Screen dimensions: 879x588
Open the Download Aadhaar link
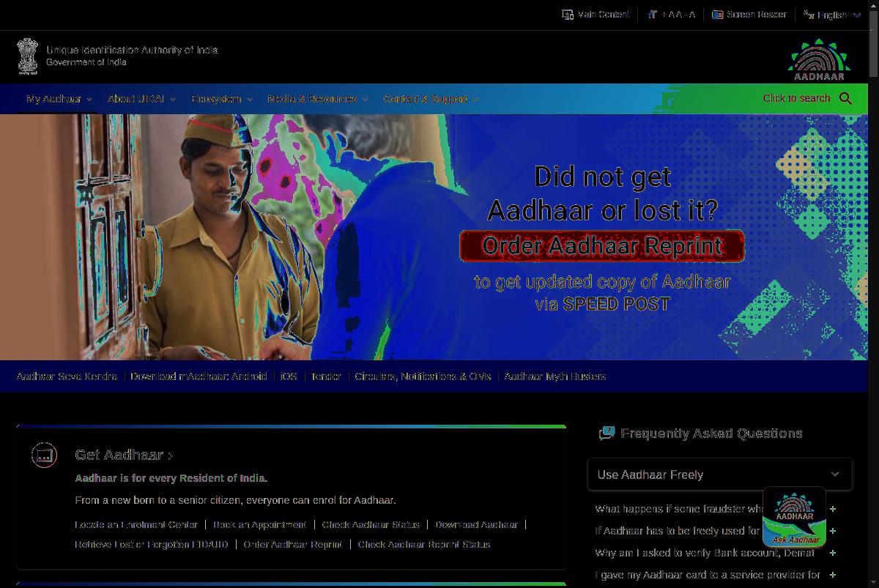(x=476, y=524)
